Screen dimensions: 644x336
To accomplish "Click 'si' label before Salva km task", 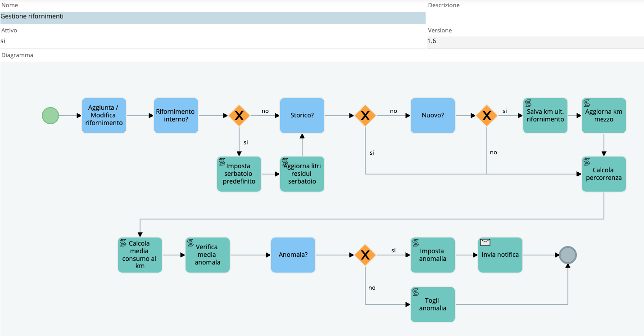I will [505, 111].
